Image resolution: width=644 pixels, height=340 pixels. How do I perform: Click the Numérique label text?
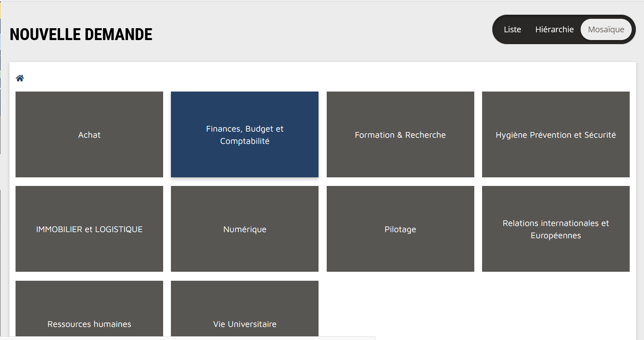click(x=245, y=229)
